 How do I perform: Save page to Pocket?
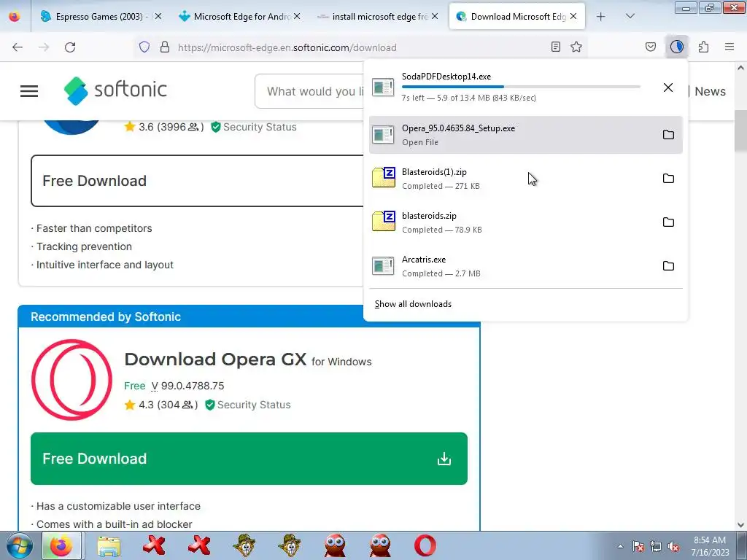tap(650, 47)
